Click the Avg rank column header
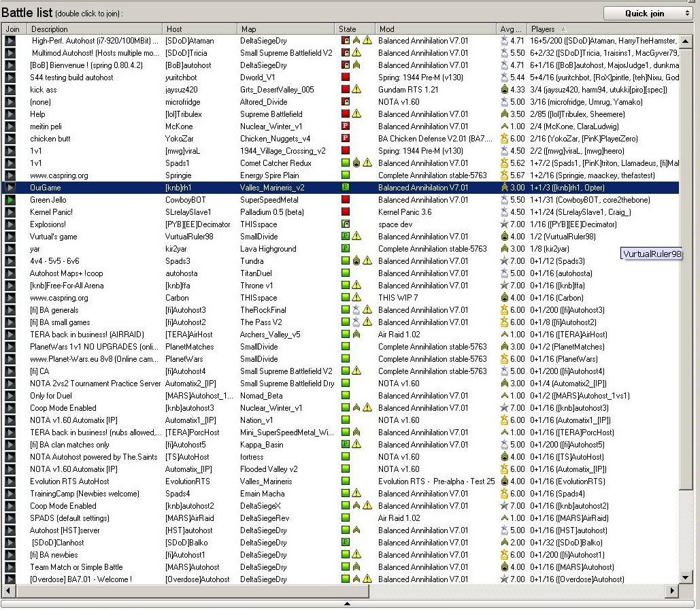The height and width of the screenshot is (610, 700). pos(511,29)
